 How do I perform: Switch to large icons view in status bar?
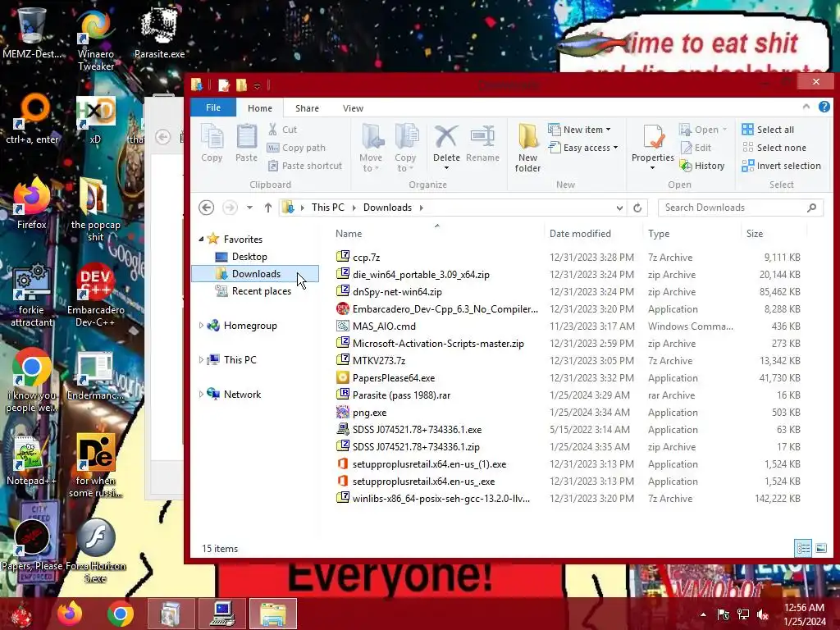[820, 548]
